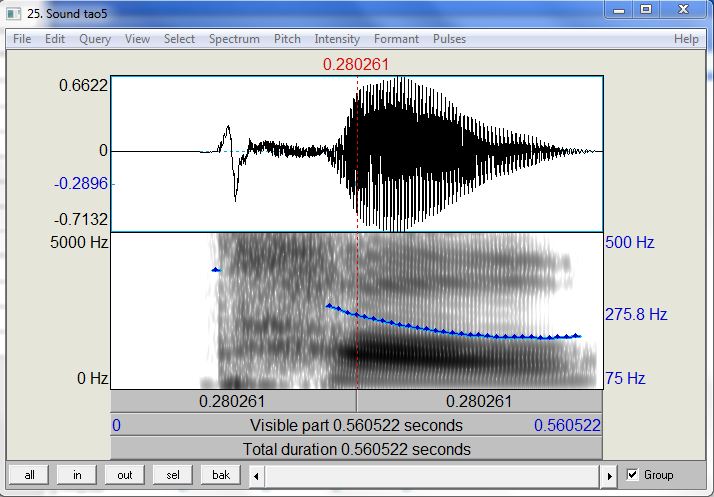The width and height of the screenshot is (714, 497).
Task: Click the -0.7132 minimum amplitude label
Action: [81, 220]
